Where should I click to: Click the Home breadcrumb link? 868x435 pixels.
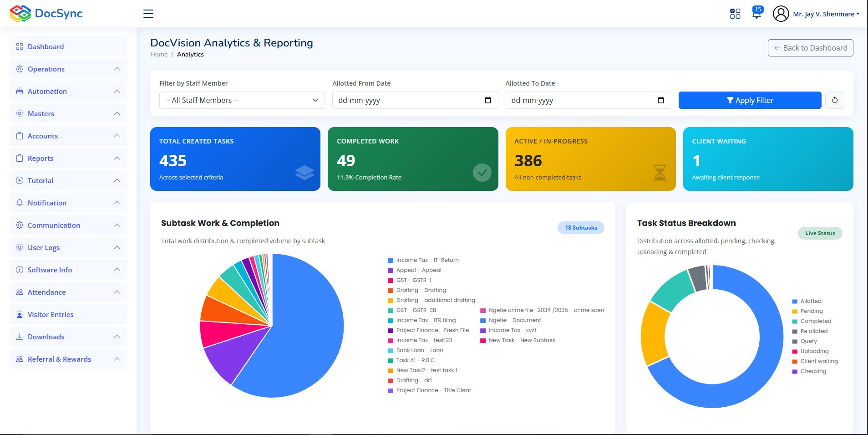tap(159, 54)
